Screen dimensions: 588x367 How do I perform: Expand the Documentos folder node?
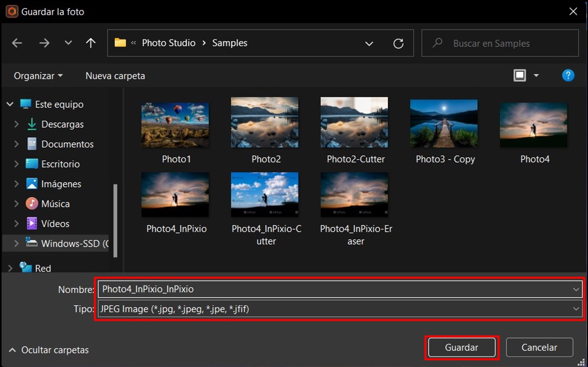coord(16,144)
